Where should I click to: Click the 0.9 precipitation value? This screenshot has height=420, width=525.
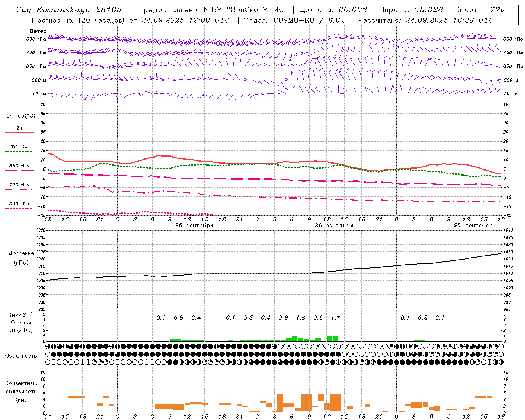(x=283, y=318)
